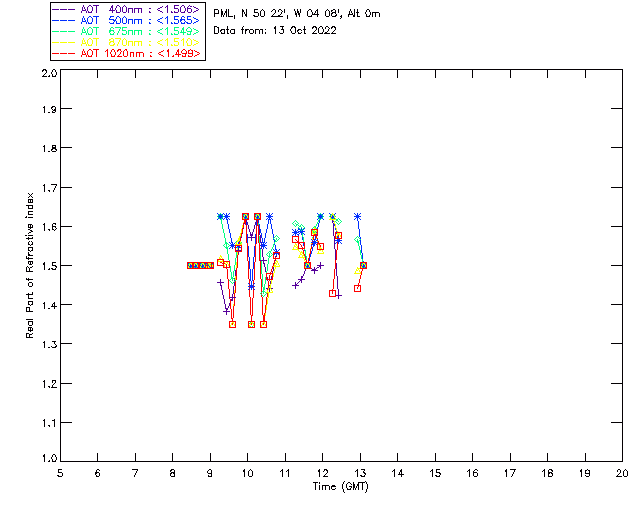Click the Time (GMT) axis title

tap(340, 487)
